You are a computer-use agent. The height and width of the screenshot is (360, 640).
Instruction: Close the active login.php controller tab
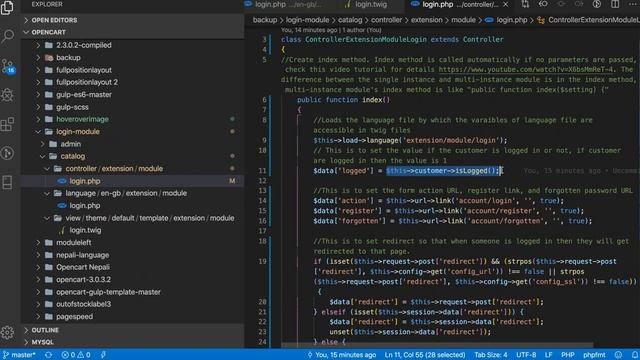pos(506,4)
